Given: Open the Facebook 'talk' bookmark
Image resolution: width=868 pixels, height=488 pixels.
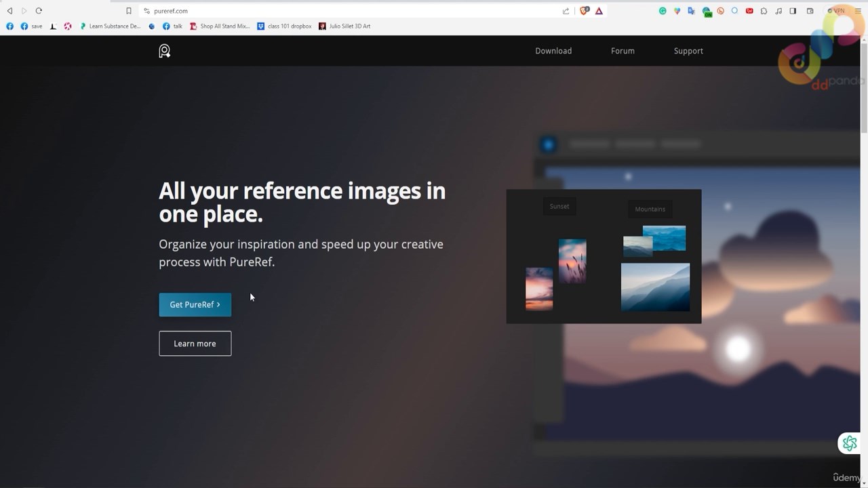Looking at the screenshot, I should (172, 26).
